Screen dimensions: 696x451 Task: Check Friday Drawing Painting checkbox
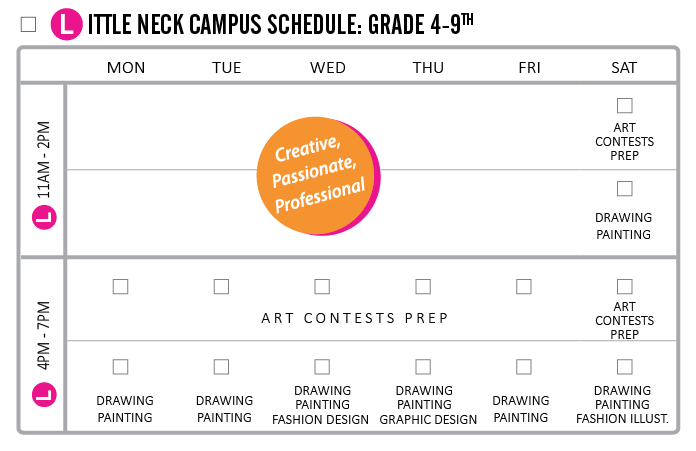524,367
